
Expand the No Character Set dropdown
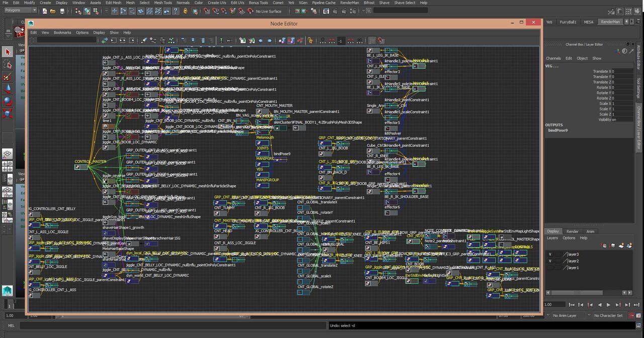point(608,315)
